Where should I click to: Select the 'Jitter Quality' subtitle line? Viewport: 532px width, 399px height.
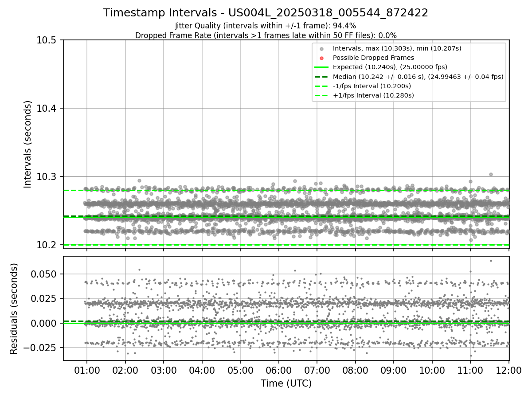pyautogui.click(x=266, y=26)
